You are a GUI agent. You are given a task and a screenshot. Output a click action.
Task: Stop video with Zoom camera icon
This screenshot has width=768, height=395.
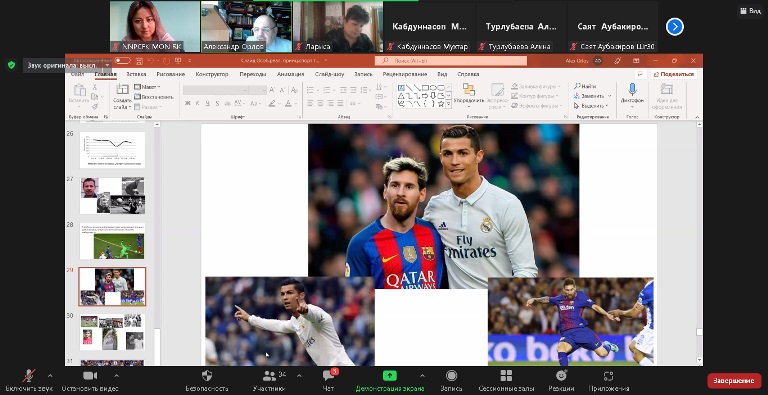pos(90,376)
